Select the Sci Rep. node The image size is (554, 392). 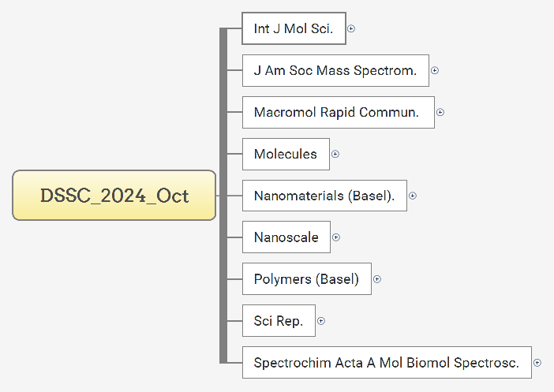coord(278,321)
